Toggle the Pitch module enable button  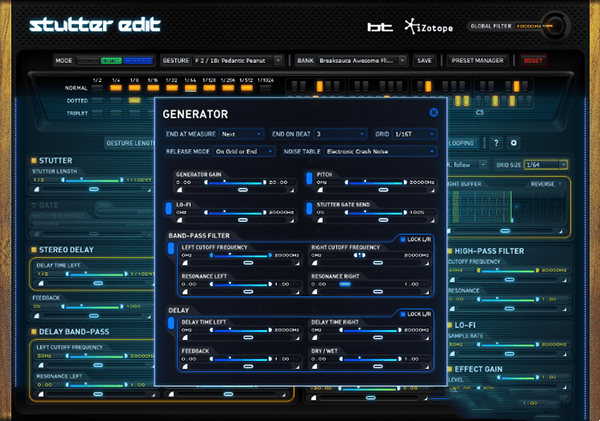point(310,178)
